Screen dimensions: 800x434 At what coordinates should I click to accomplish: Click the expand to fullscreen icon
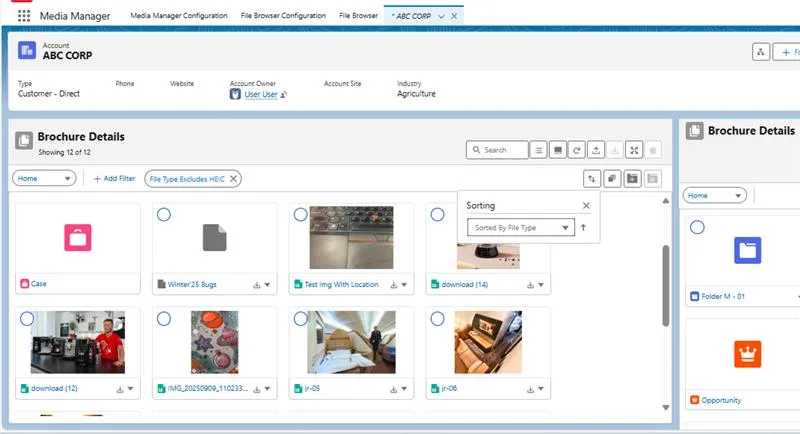634,150
